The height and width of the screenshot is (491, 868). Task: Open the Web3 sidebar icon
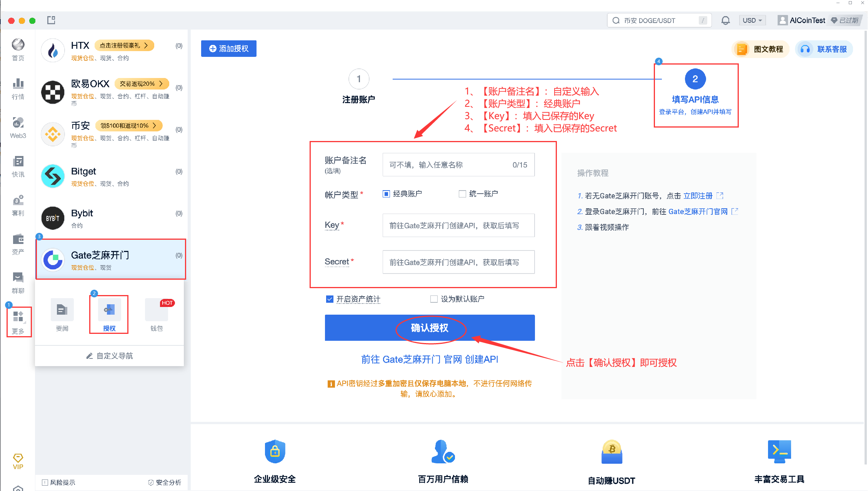[18, 123]
